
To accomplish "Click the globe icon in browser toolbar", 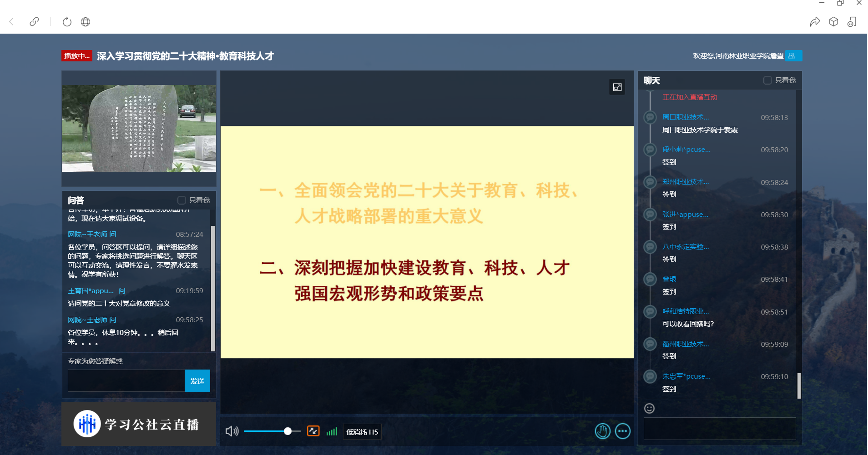I will (86, 21).
